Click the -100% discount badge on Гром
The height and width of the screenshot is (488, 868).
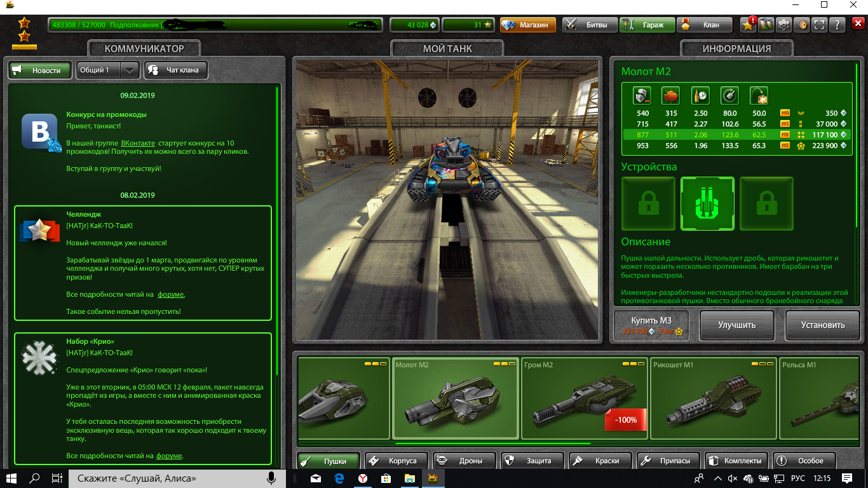(625, 419)
